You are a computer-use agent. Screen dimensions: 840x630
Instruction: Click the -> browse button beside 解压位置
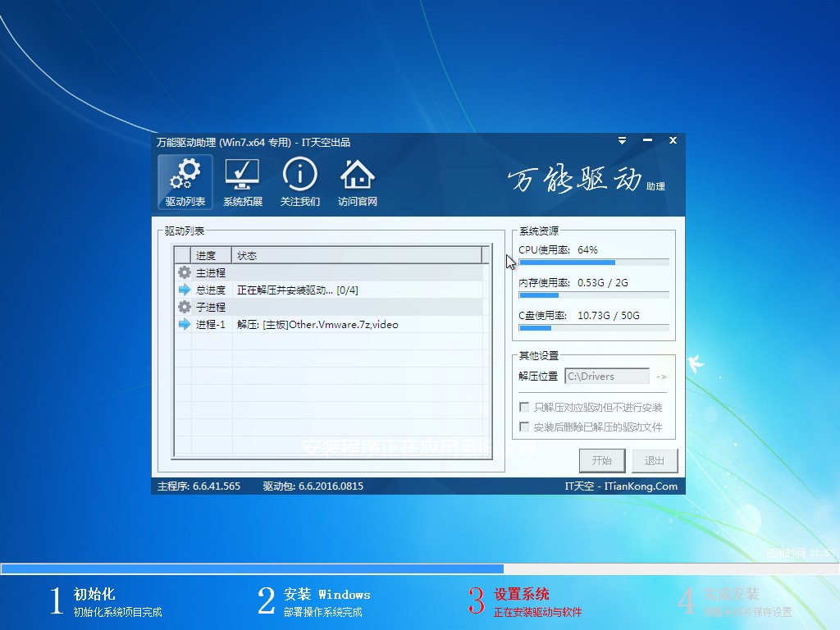coord(661,377)
